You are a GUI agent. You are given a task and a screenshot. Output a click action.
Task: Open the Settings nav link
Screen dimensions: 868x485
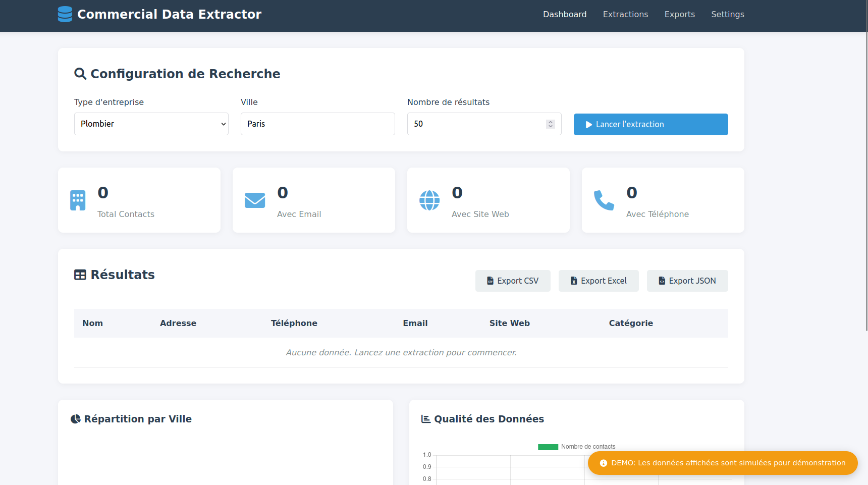click(x=727, y=15)
